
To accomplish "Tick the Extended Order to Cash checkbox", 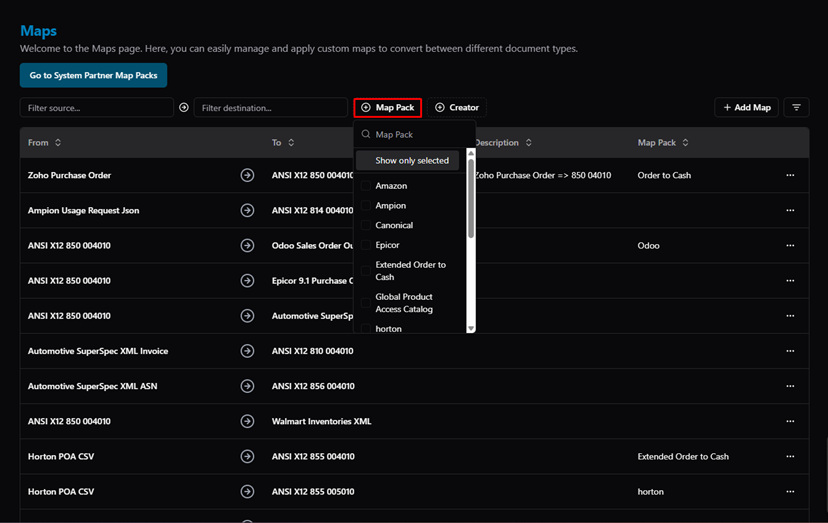I will click(365, 270).
